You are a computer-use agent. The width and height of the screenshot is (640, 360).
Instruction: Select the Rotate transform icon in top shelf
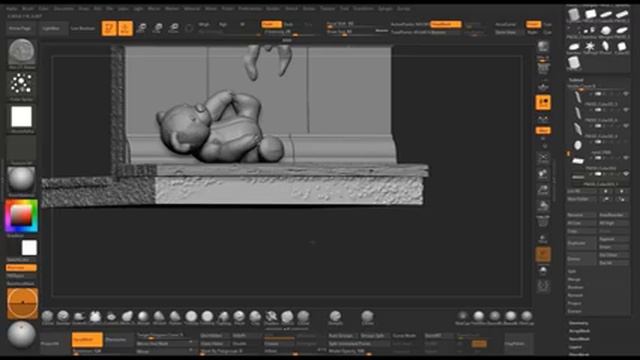click(x=173, y=28)
